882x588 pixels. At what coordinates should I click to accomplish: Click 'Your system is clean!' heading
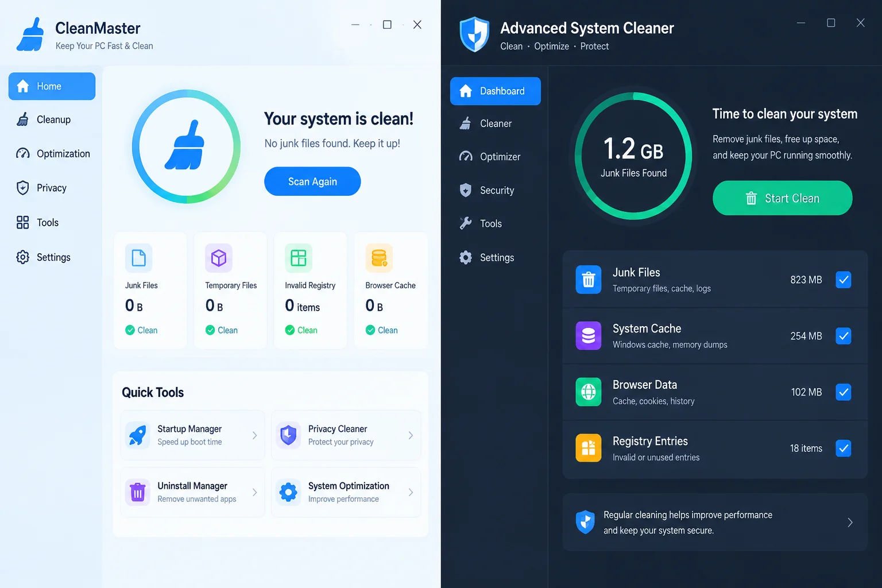coord(339,119)
